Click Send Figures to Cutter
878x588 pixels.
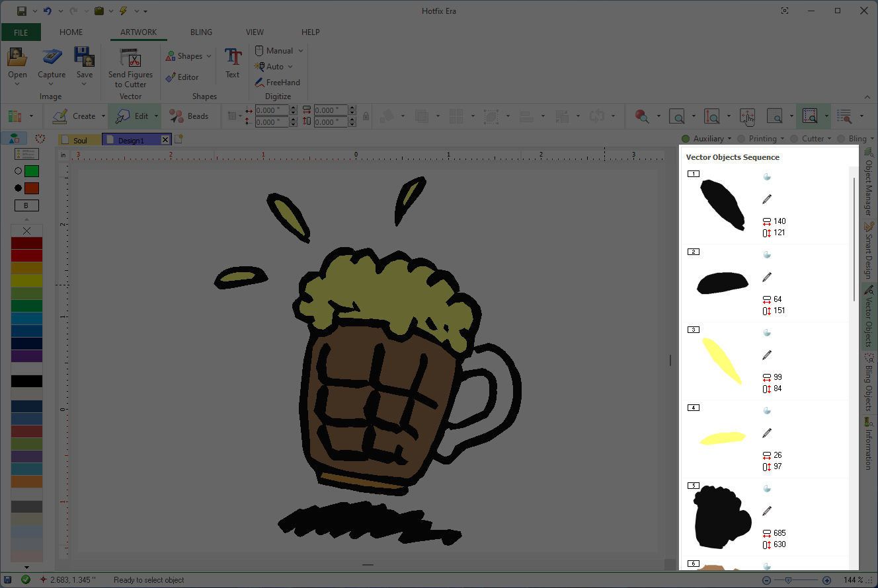coord(130,67)
